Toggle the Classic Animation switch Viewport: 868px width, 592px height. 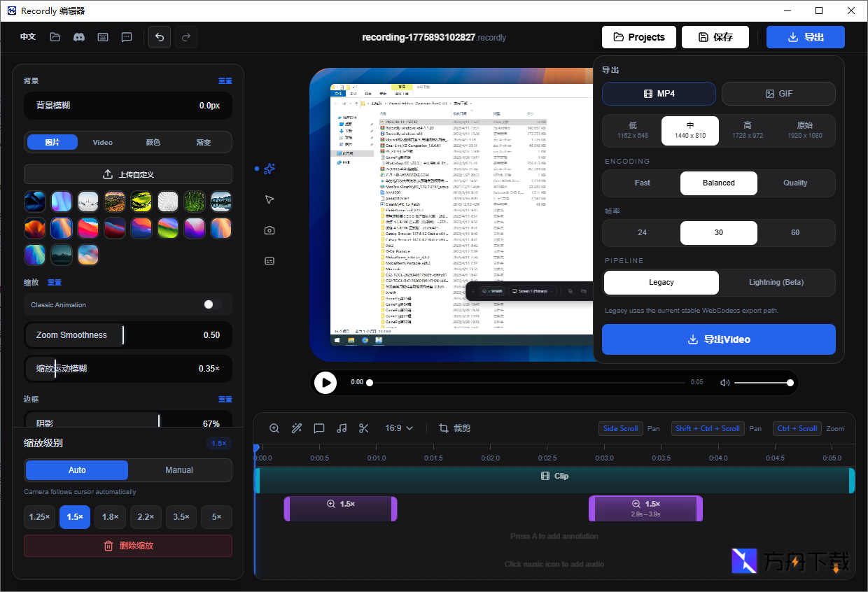point(212,304)
